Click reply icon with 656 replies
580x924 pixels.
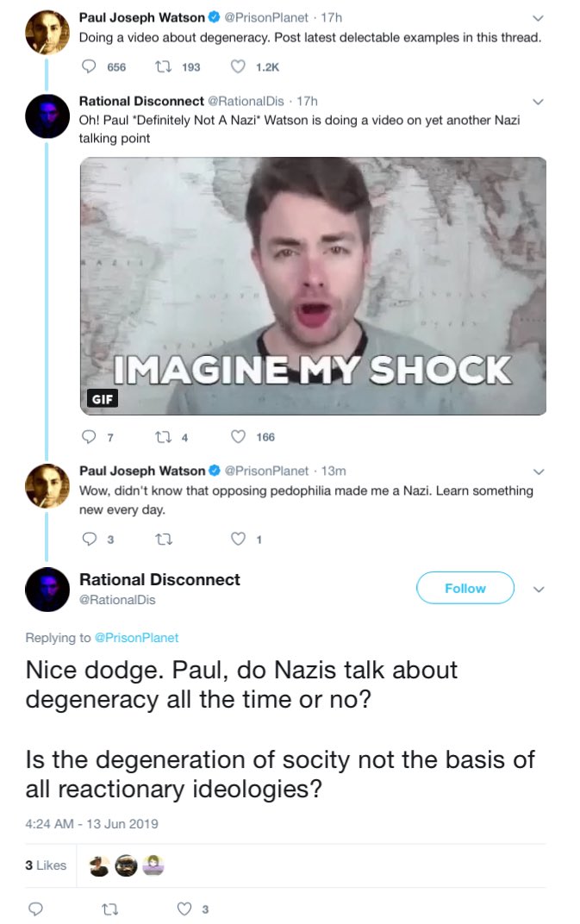89,66
